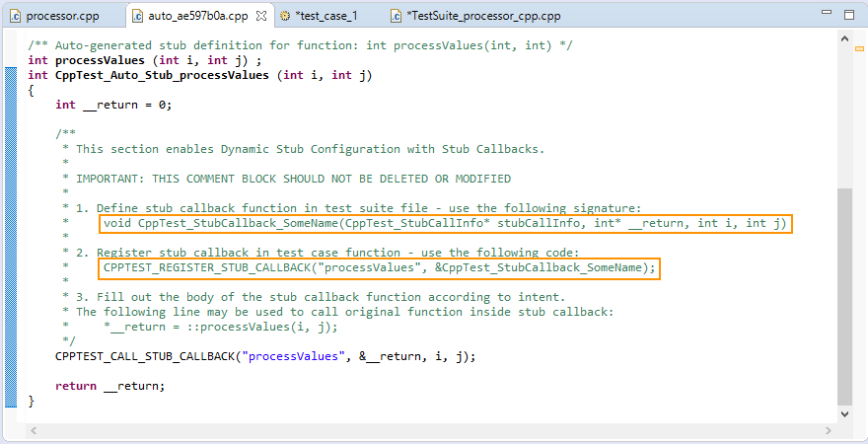Open the *test_case_1 tab
868x444 pixels.
pos(326,16)
